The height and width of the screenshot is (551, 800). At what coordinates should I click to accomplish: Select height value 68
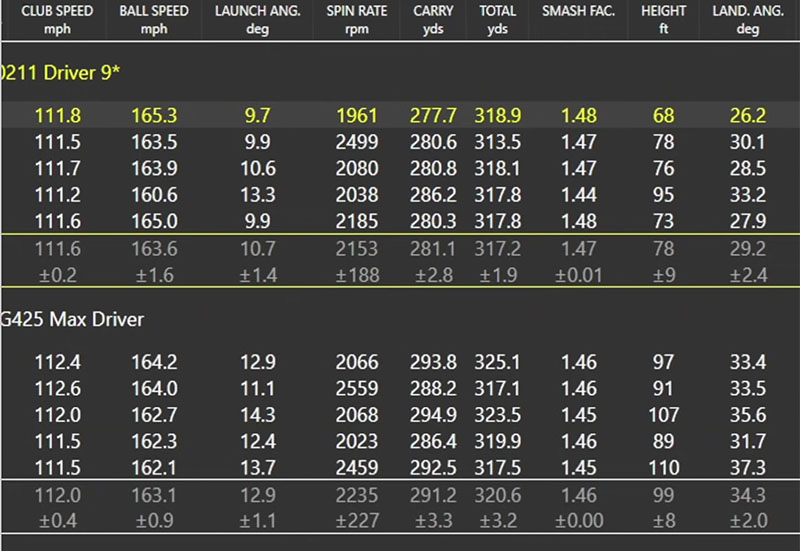coord(663,115)
